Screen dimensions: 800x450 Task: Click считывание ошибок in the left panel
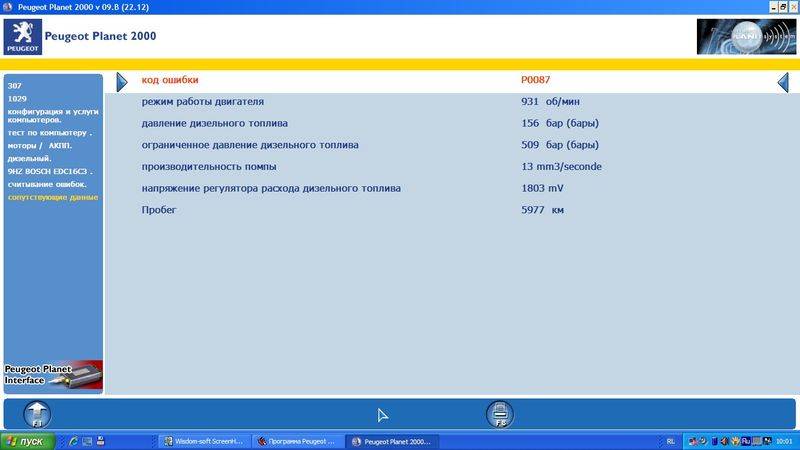click(47, 184)
